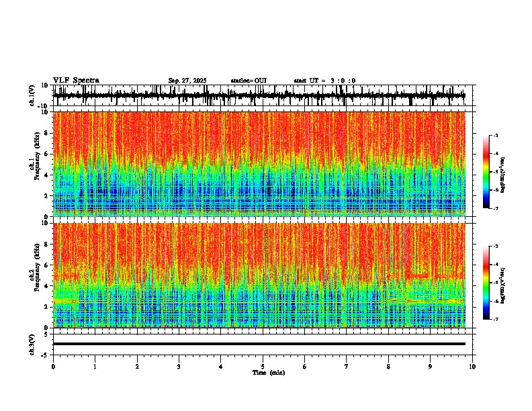Click the ch.2 color scale log(PSD) unit label
The height and width of the screenshot is (411, 532).
[503, 285]
